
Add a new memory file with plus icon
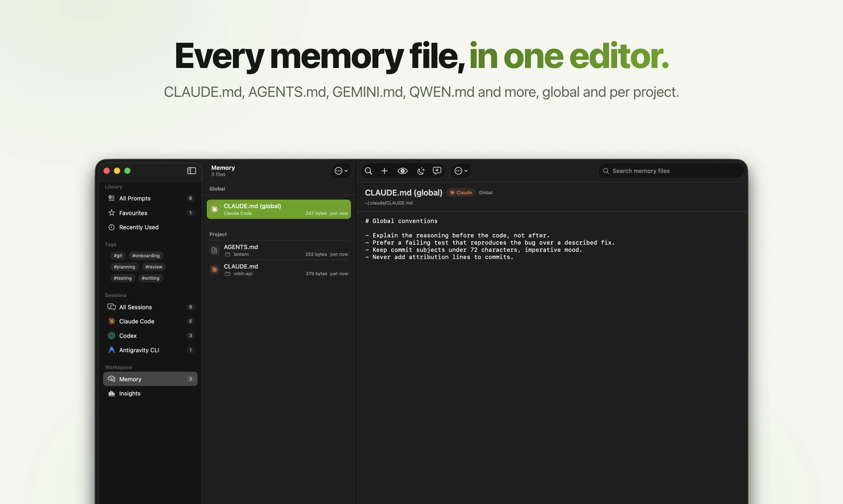pyautogui.click(x=384, y=171)
